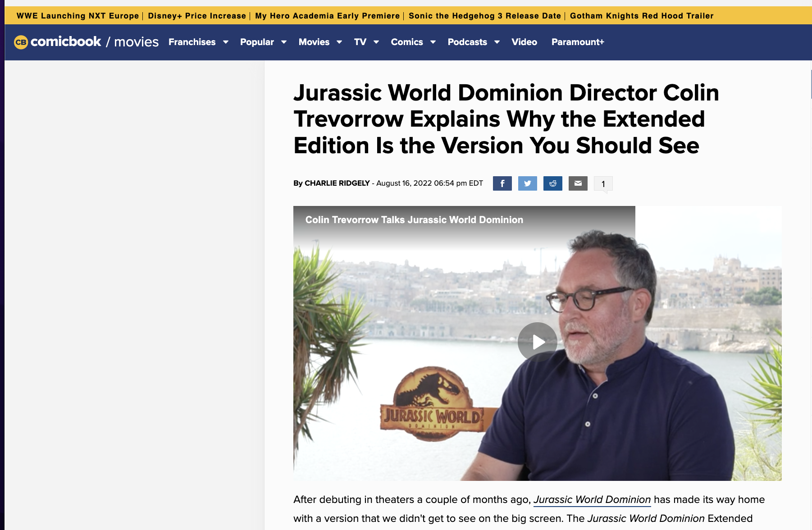Open the Popular menu
Screen dimensions: 812x530
pyautogui.click(x=257, y=42)
